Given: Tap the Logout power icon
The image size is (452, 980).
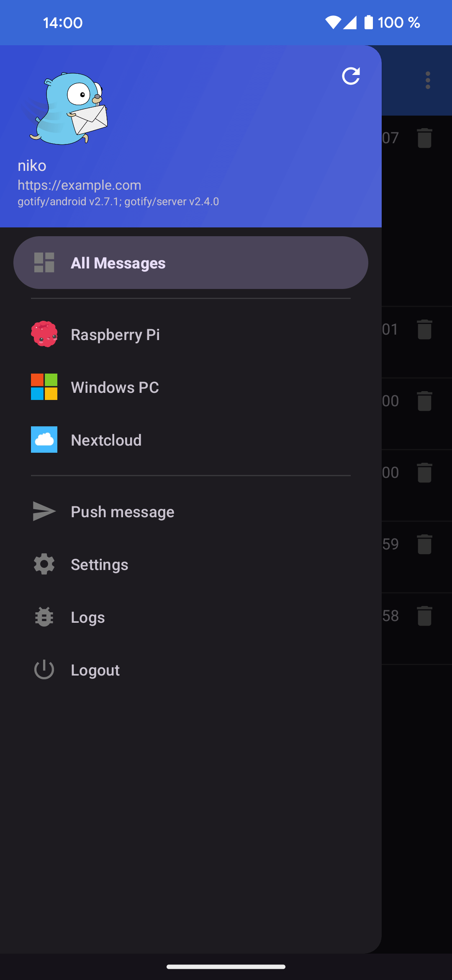Looking at the screenshot, I should pyautogui.click(x=44, y=670).
